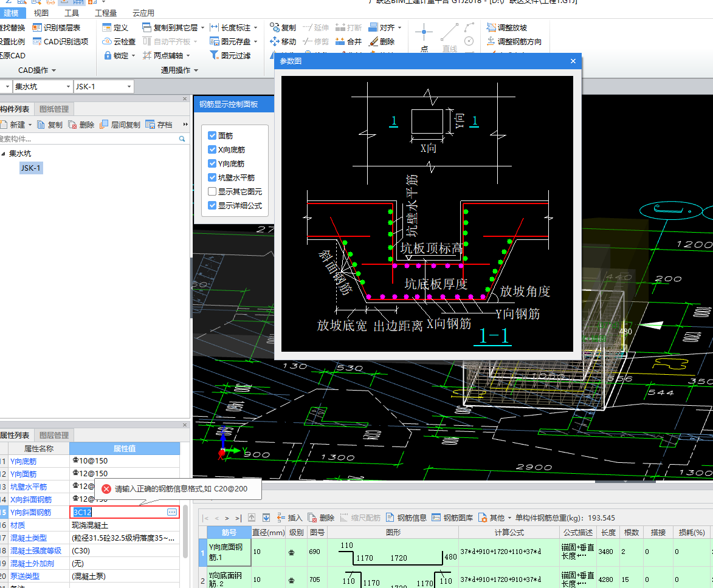Switch to 图层管理 tab

[x=53, y=436]
